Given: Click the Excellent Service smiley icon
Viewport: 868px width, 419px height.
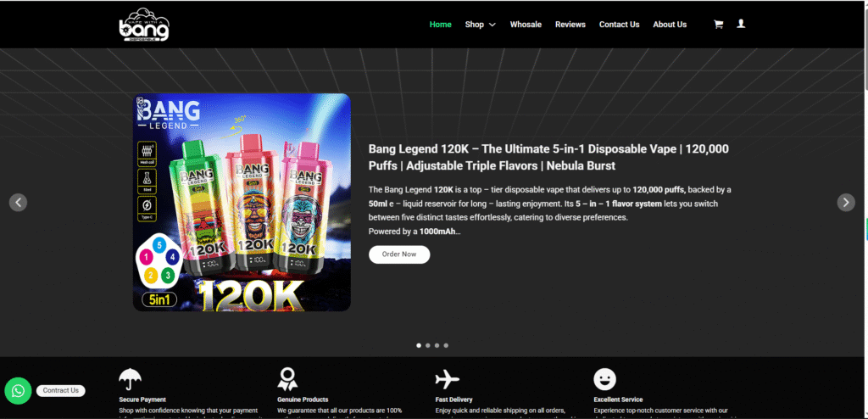Looking at the screenshot, I should click(x=604, y=378).
